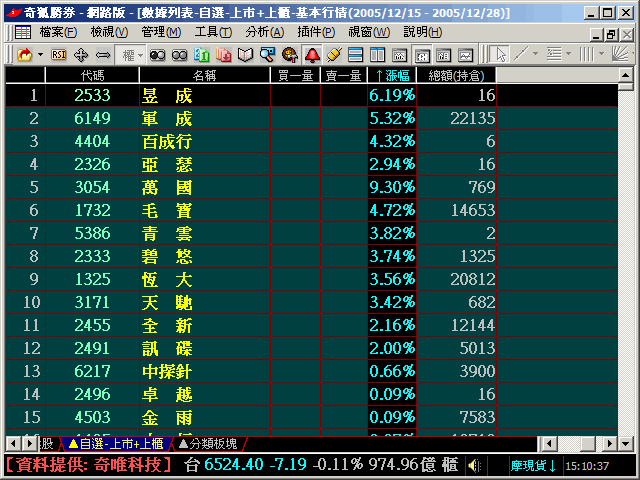Open the 管理(M) menu
This screenshot has height=480, width=640.
click(x=161, y=32)
